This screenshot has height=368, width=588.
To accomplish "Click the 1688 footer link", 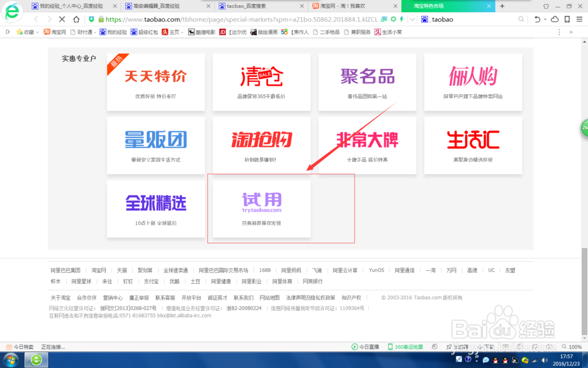I will pyautogui.click(x=265, y=270).
